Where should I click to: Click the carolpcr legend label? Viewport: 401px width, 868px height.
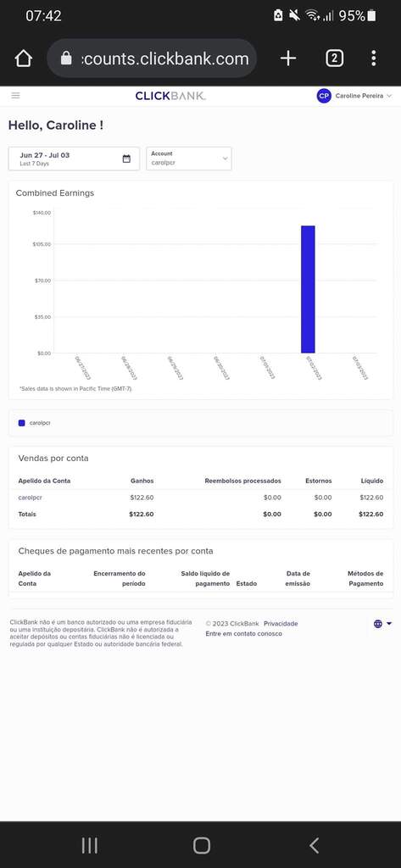40,423
